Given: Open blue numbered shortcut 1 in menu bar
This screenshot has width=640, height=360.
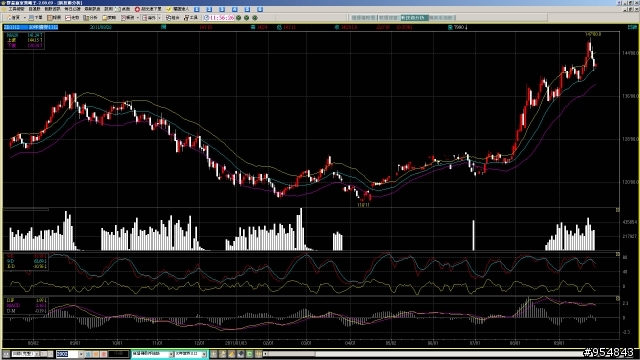Looking at the screenshot, I should click(197, 9).
